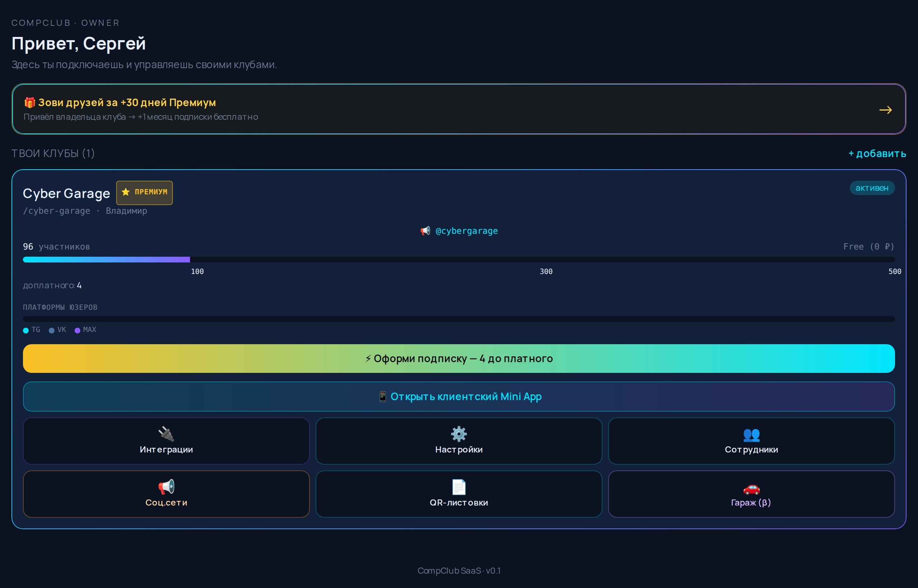Click the COMPCLUB · OWNER header label
The height and width of the screenshot is (588, 918).
[x=65, y=23]
